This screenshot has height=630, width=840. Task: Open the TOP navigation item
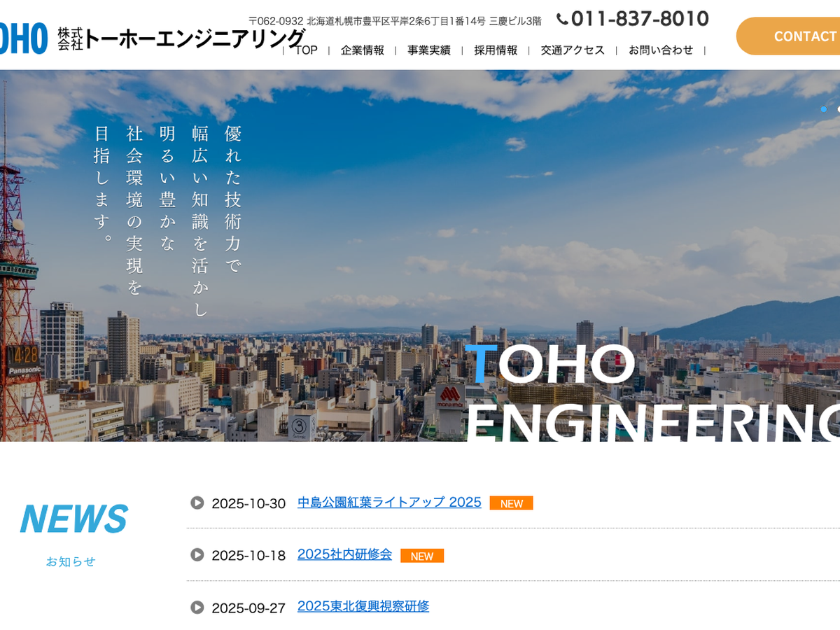[x=306, y=50]
